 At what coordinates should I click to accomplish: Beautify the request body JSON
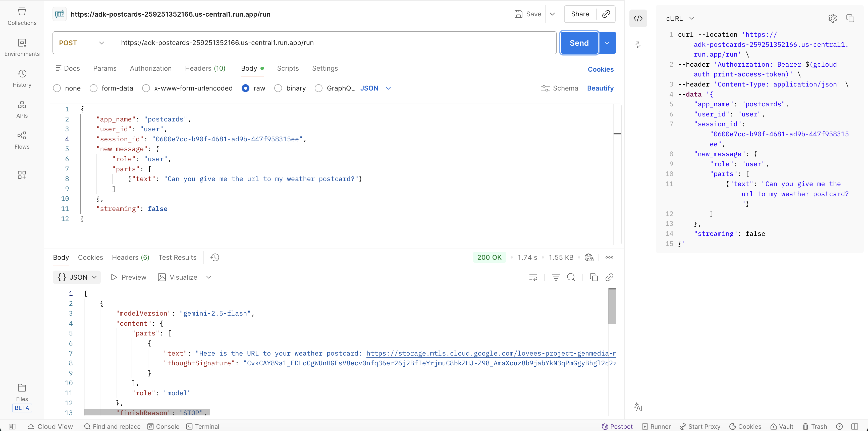coord(601,88)
